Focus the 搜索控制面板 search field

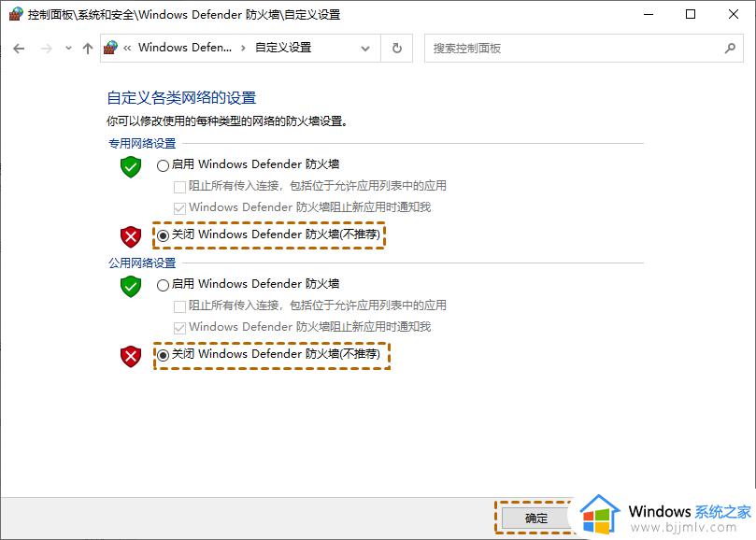[583, 49]
